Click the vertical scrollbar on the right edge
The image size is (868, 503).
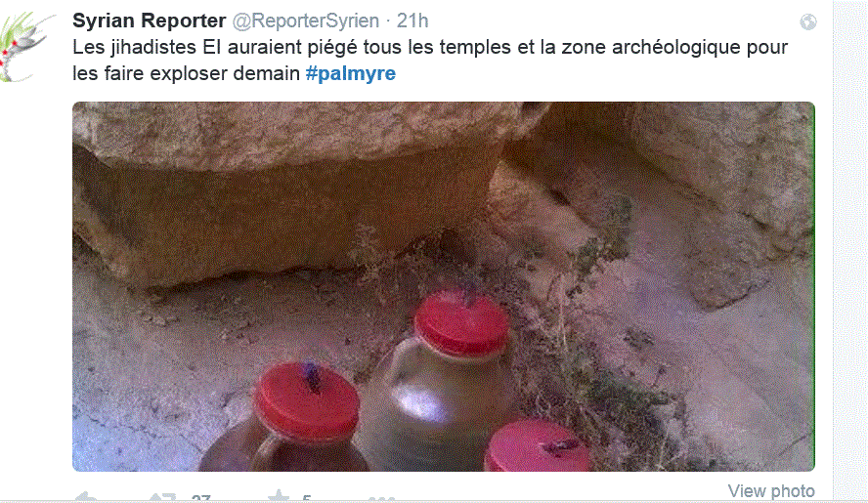point(850,251)
